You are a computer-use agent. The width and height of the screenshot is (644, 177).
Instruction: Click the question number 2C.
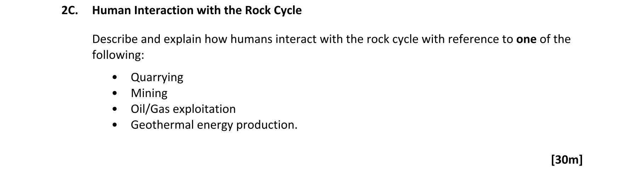pyautogui.click(x=69, y=11)
